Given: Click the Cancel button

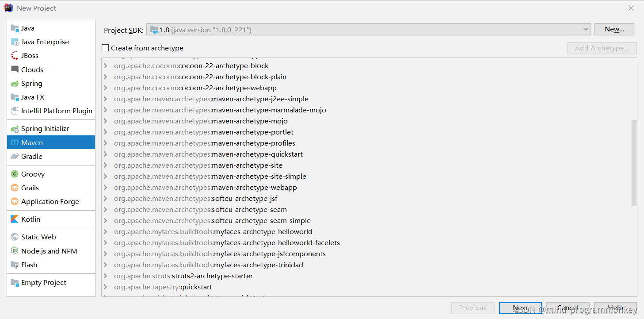Looking at the screenshot, I should point(568,308).
